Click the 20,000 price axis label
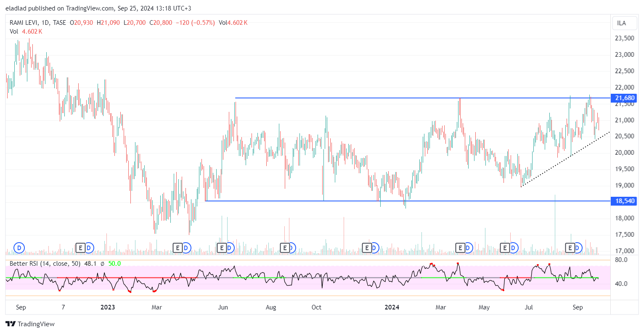 pos(625,153)
